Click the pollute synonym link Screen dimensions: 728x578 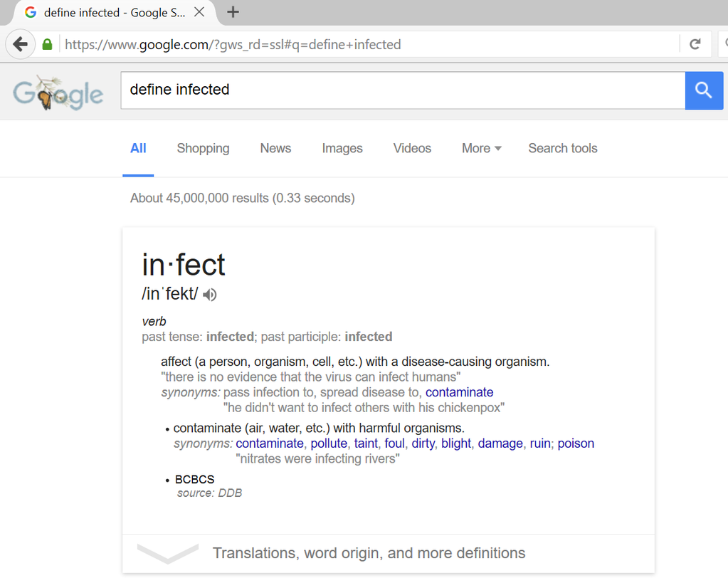329,443
